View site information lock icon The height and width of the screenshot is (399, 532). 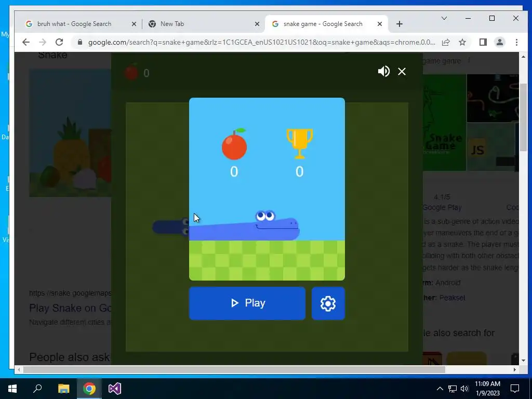[80, 42]
